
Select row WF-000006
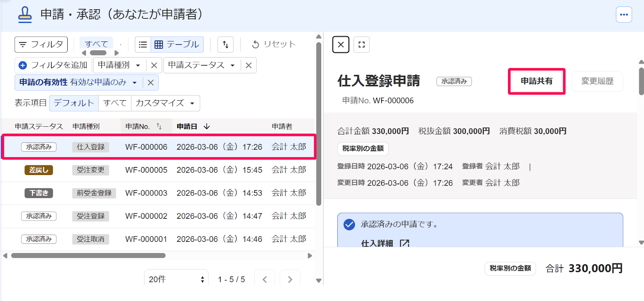158,147
